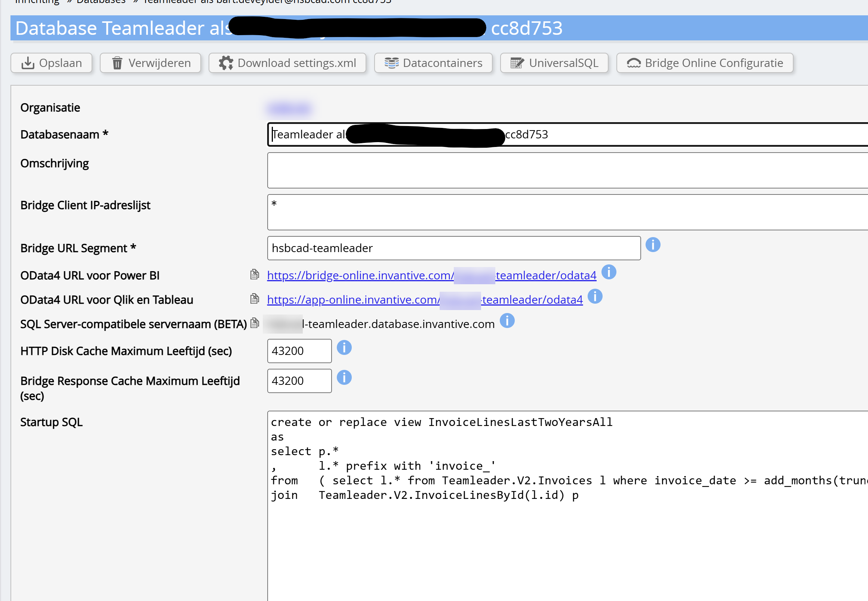The image size is (868, 601).
Task: Click info icon beside Qlik en Tableau URL
Action: click(x=595, y=296)
